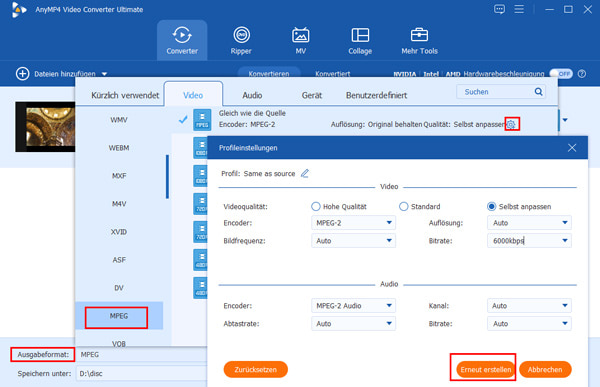Expand the video Encoder MPEG-2 dropdown
The width and height of the screenshot is (600, 387).
[353, 223]
